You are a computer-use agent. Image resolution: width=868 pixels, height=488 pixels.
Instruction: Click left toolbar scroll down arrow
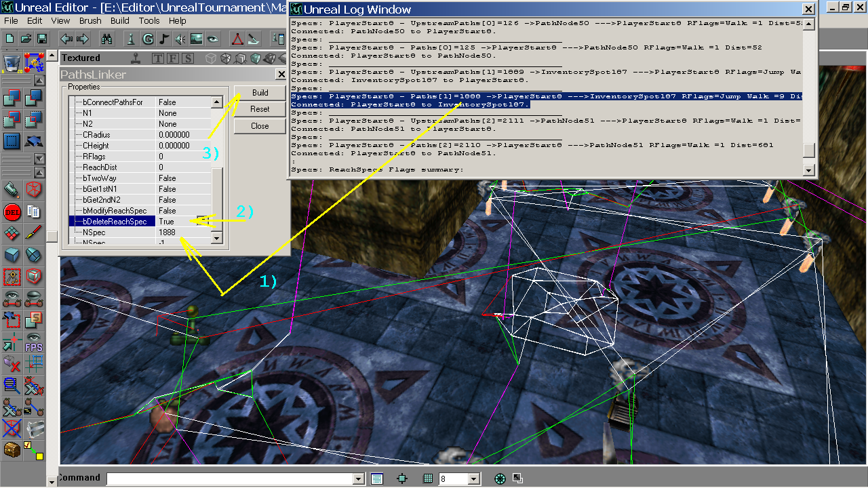pos(52,482)
